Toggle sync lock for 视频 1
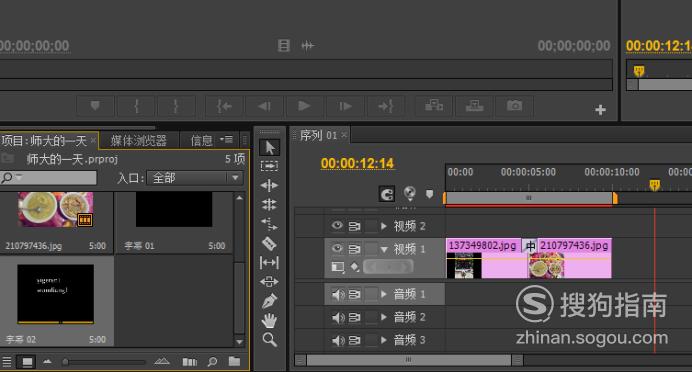The width and height of the screenshot is (692, 372). click(x=354, y=249)
